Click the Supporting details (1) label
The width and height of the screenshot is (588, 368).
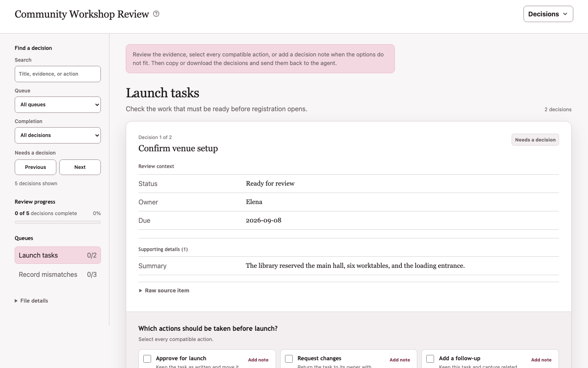click(163, 249)
